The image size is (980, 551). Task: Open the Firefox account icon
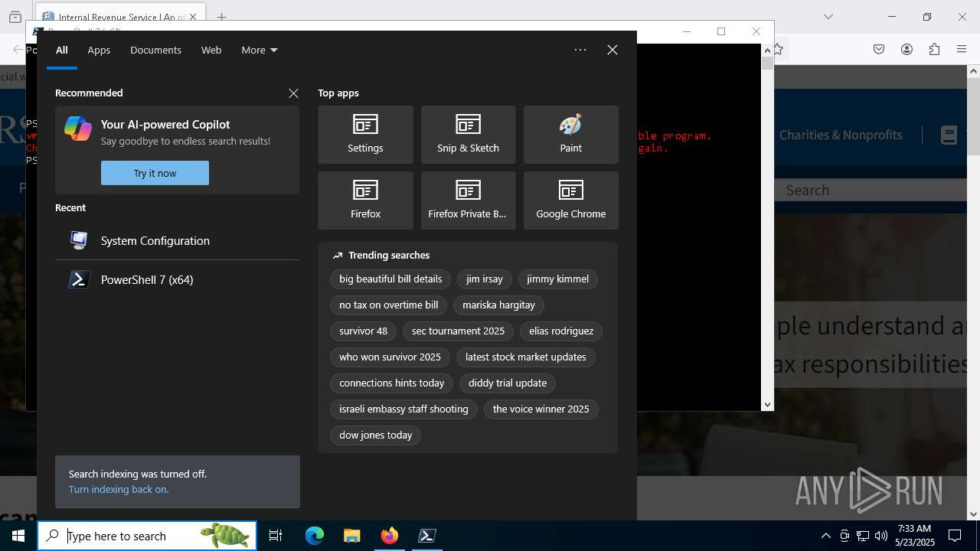[906, 49]
